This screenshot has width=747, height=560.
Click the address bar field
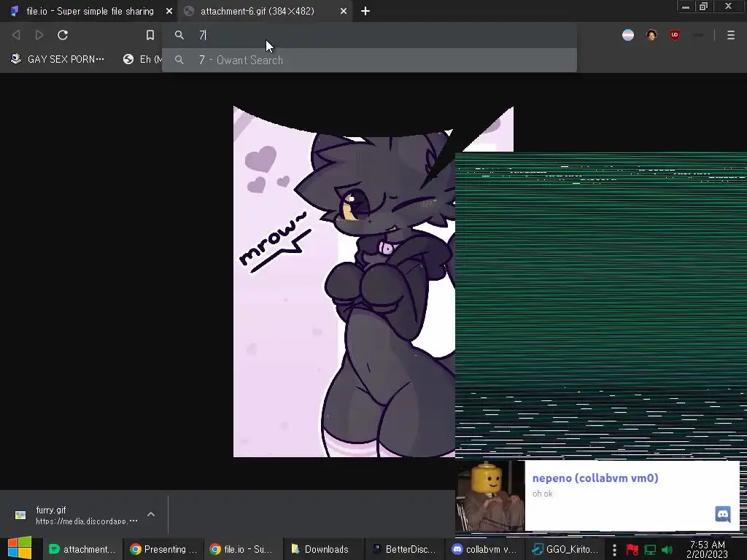tap(369, 35)
